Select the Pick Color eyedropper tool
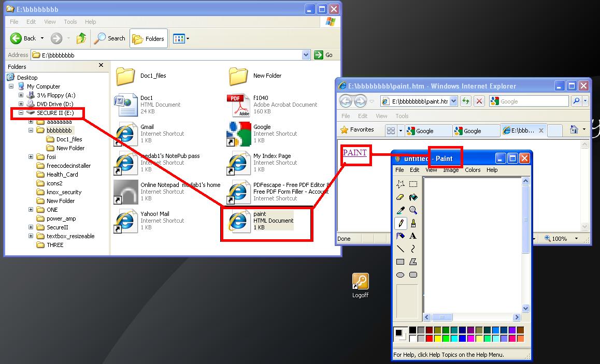600x364 pixels. click(400, 210)
